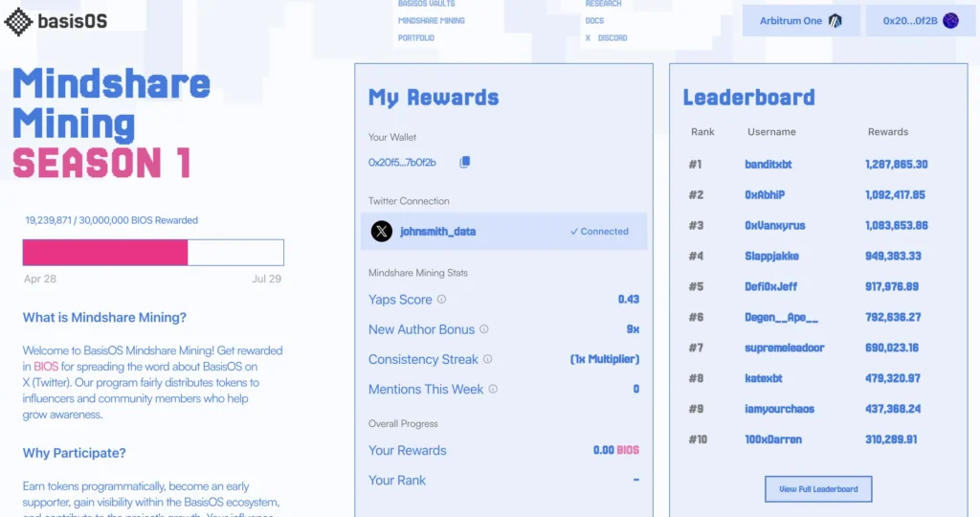
Task: Open the Mentions This Week info icon
Action: click(x=493, y=390)
